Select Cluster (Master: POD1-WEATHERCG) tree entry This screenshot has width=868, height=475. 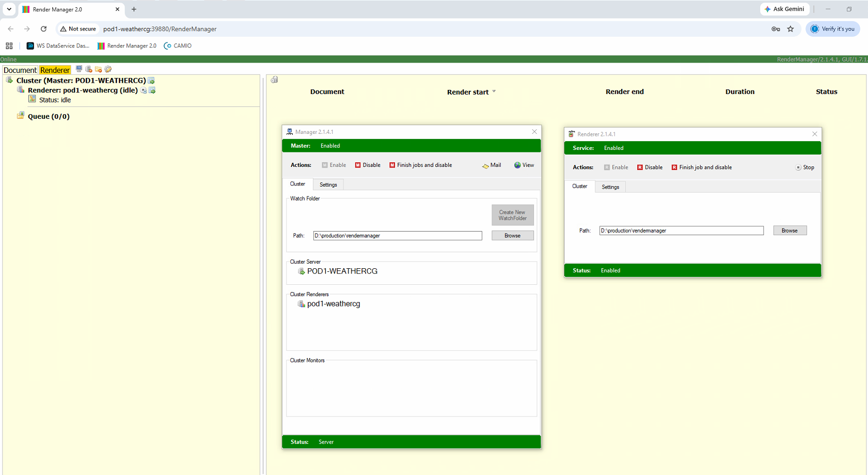[81, 81]
